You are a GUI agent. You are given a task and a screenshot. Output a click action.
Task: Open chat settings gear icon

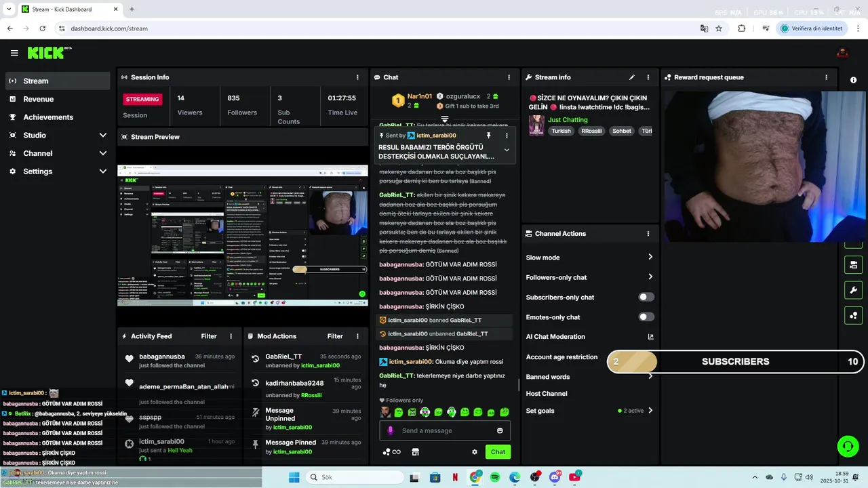[475, 452]
